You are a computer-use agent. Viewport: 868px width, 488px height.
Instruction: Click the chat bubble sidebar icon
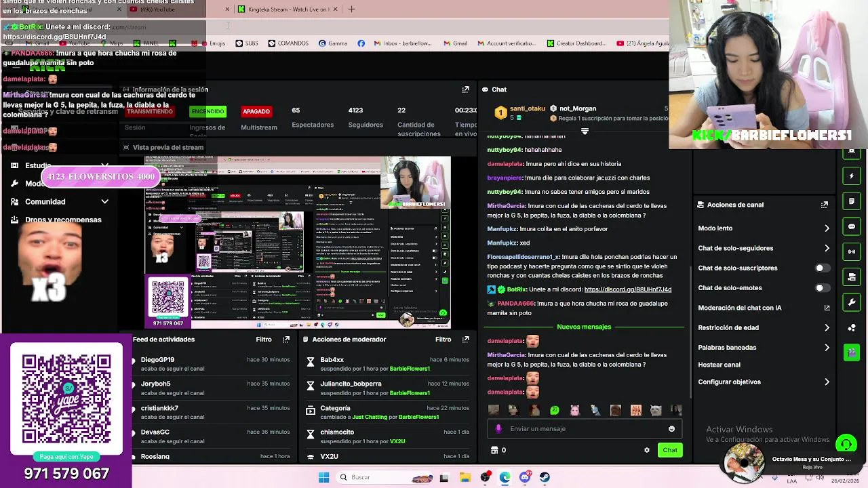[852, 226]
